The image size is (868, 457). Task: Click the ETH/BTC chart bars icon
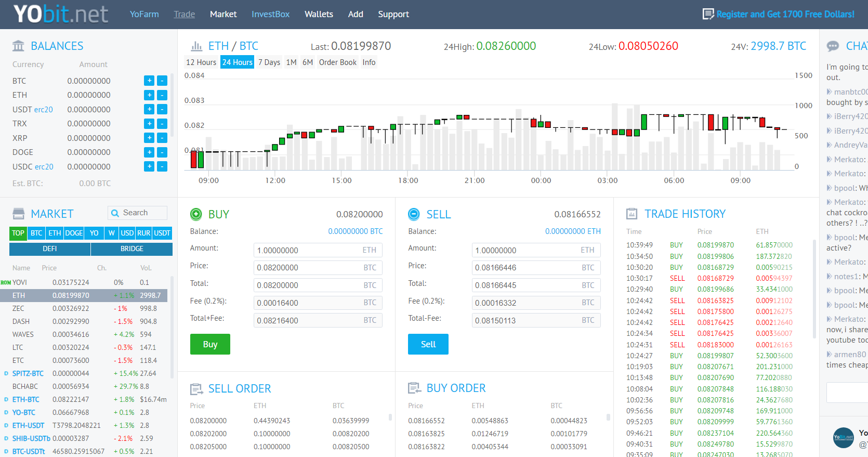tap(196, 46)
